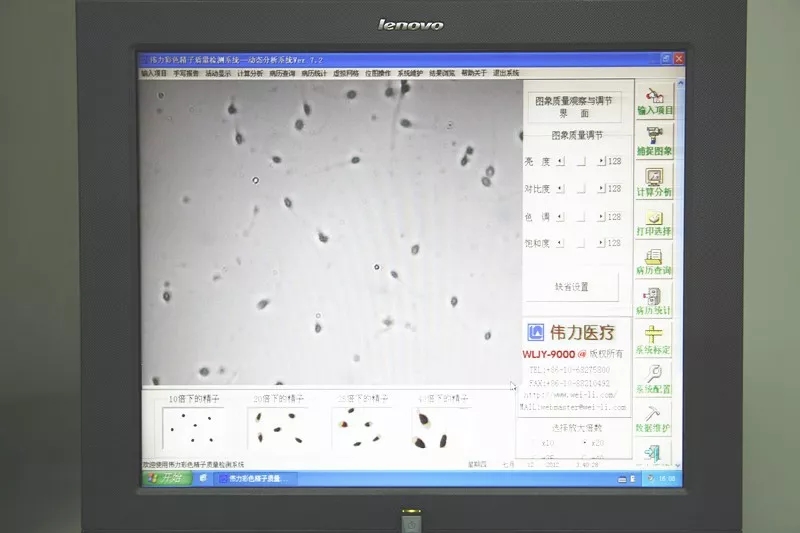
Task: Click the sidebar scrollbar down arrow
Action: click(678, 465)
